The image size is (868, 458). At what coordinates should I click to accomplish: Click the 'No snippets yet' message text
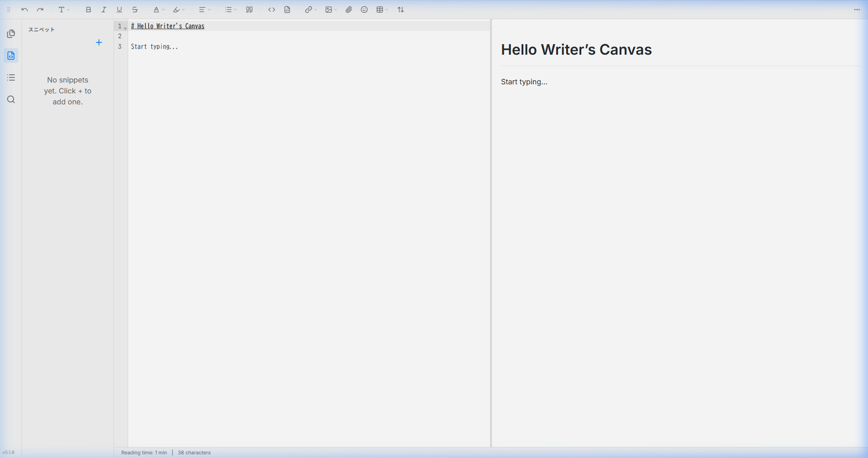click(67, 91)
